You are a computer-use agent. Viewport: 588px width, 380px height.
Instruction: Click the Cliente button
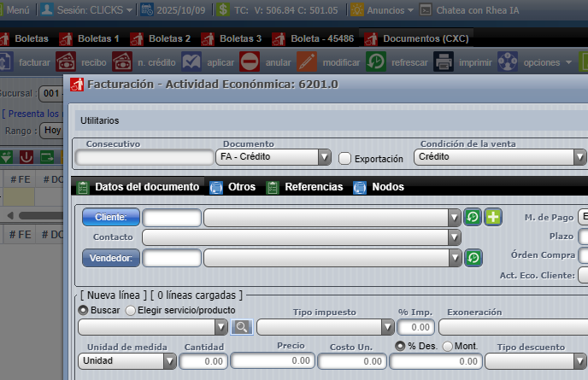pyautogui.click(x=110, y=217)
